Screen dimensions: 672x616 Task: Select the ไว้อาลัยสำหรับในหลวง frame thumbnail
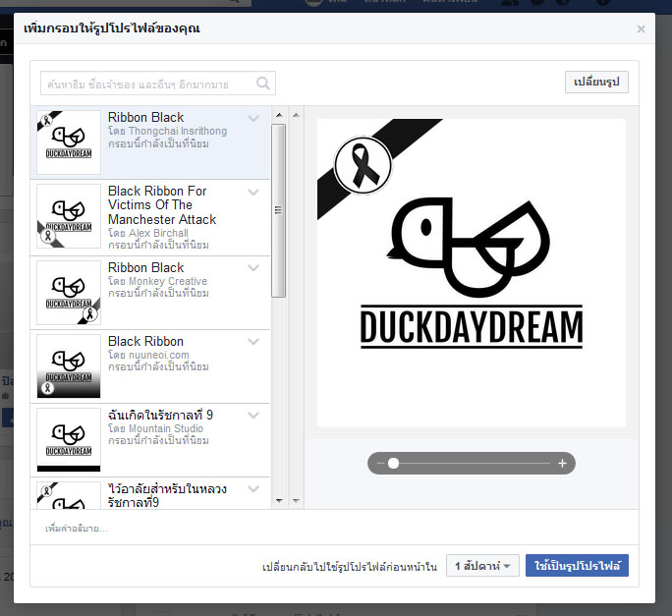point(69,495)
